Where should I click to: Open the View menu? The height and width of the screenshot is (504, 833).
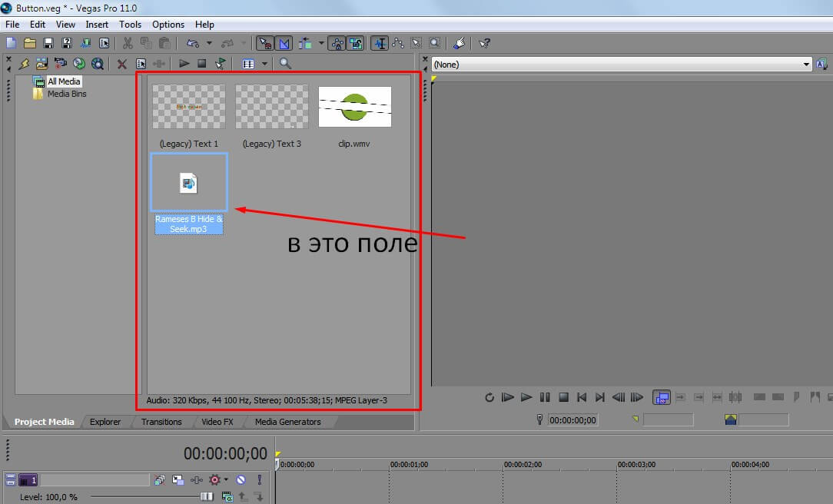[65, 25]
